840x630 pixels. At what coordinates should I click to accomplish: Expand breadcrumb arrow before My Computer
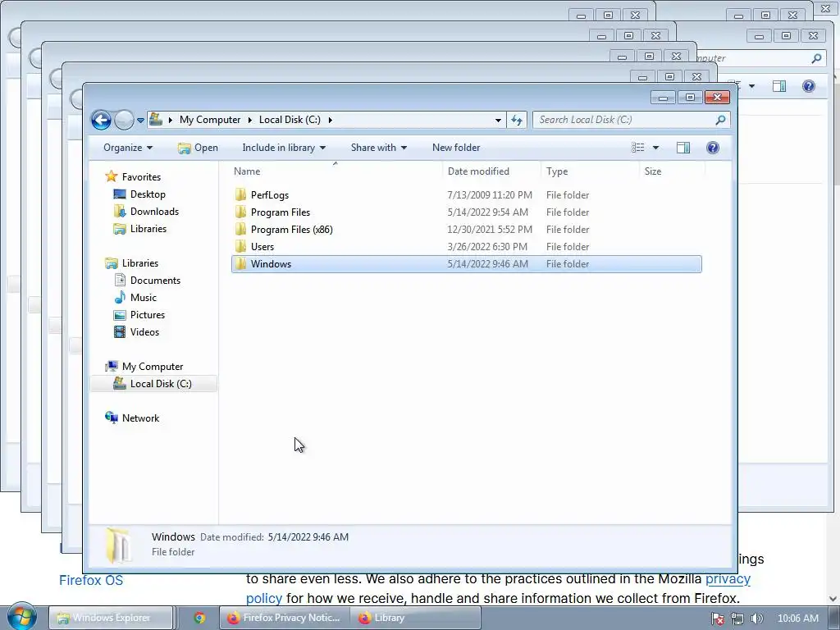pos(171,120)
